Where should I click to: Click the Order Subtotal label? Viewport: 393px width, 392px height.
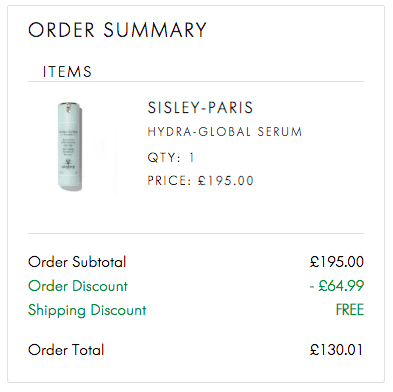coord(77,262)
